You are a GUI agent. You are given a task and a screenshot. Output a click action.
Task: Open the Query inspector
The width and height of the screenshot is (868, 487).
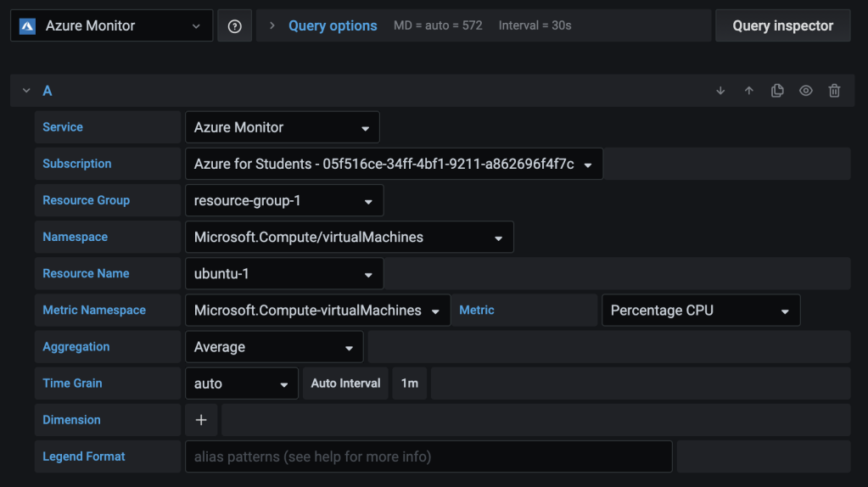[783, 25]
